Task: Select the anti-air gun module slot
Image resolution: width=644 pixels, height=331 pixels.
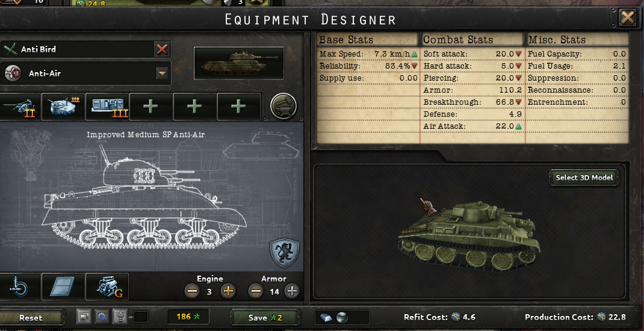Action: click(x=19, y=107)
